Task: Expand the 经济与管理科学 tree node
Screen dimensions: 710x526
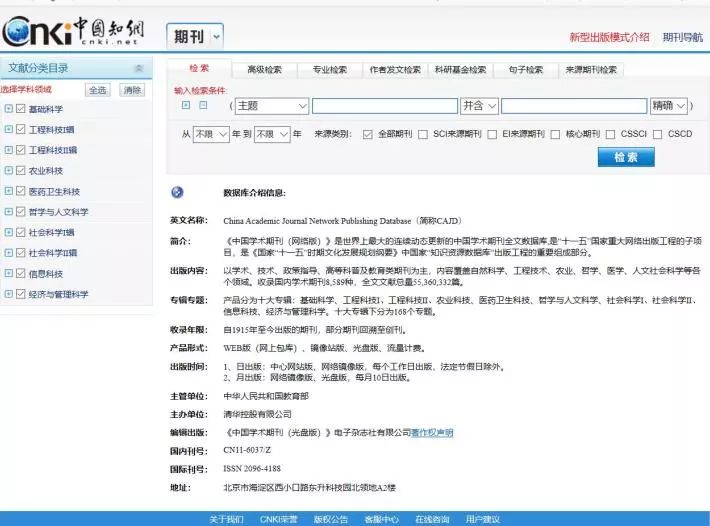Action: coord(9,294)
